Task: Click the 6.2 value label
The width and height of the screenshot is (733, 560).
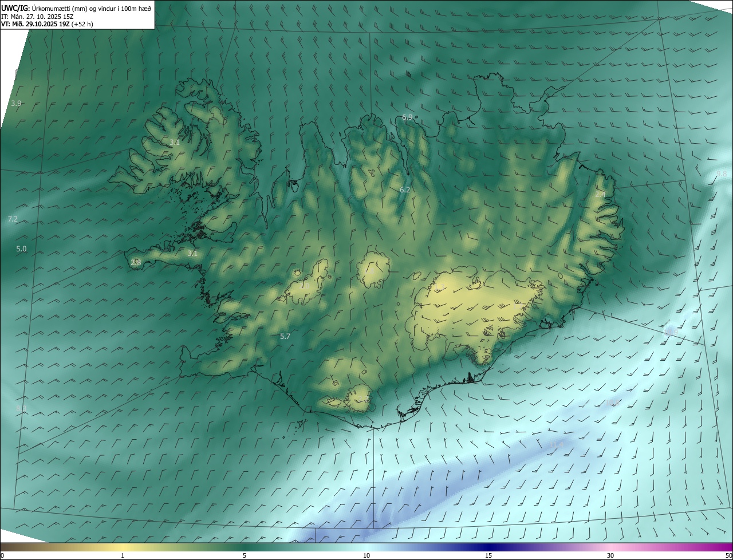Action: point(405,190)
